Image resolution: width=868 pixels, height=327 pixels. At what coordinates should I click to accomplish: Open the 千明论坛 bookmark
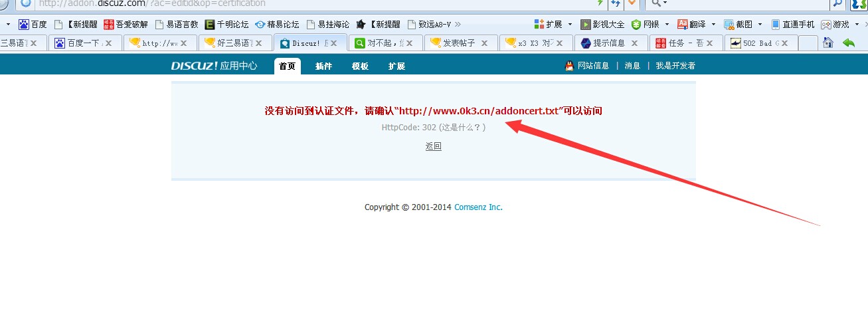226,25
